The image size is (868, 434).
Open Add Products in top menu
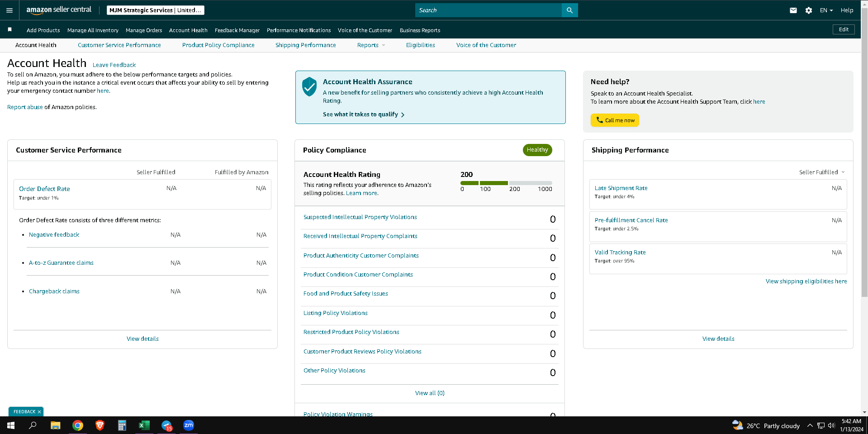click(43, 30)
